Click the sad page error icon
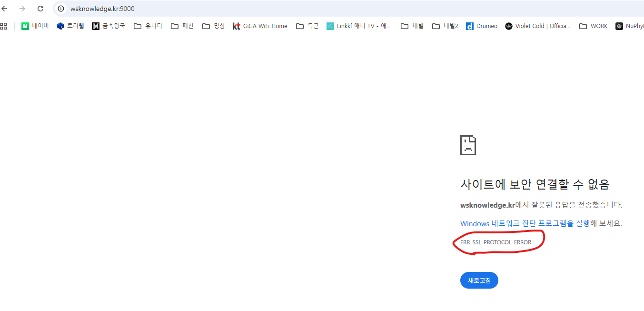 point(468,145)
